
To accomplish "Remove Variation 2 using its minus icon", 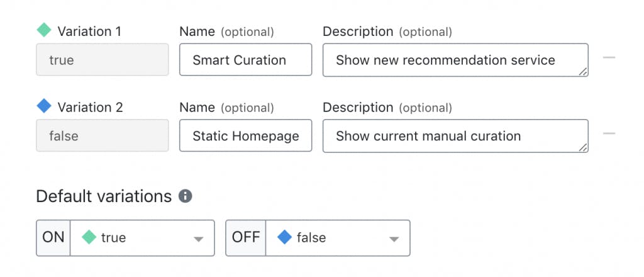I will tap(609, 133).
